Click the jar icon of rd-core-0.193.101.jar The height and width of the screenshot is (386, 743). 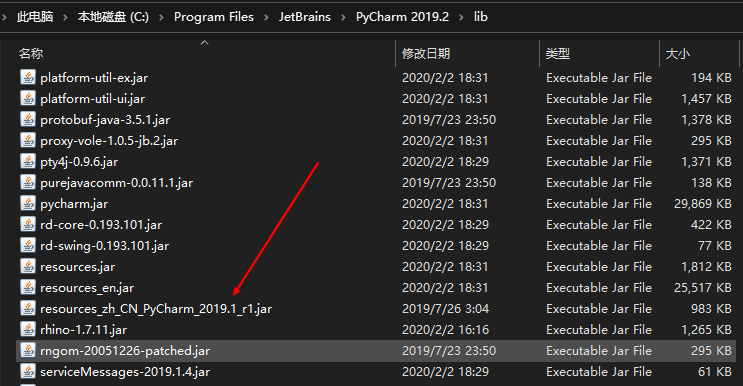pos(28,224)
